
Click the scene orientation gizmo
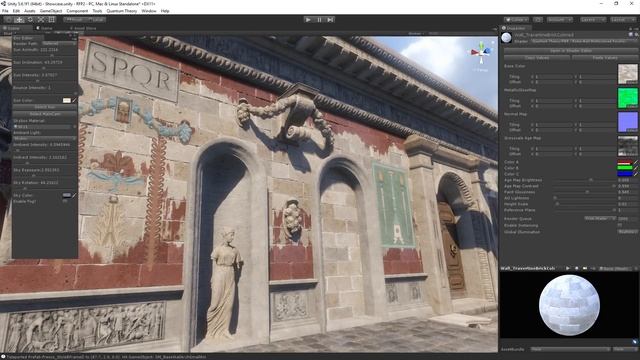[x=481, y=52]
